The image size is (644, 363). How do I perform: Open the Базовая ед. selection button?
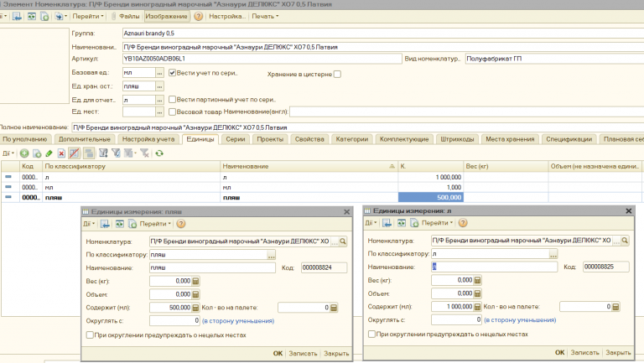[160, 73]
